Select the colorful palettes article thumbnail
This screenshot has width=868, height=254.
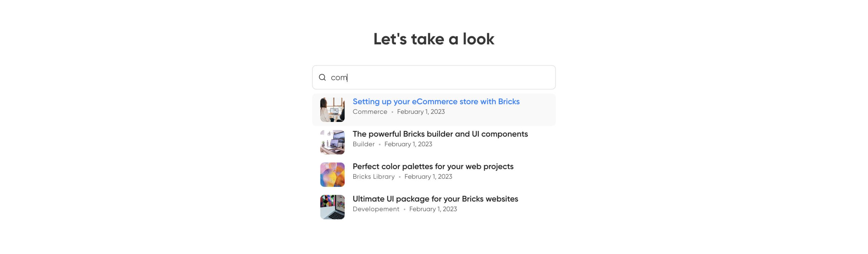[332, 175]
